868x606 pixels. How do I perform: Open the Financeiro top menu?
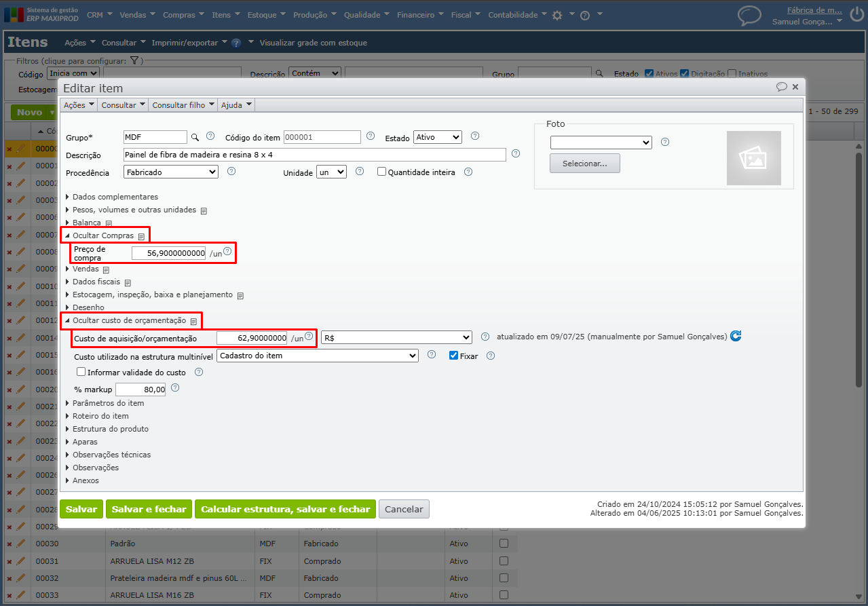(x=420, y=15)
